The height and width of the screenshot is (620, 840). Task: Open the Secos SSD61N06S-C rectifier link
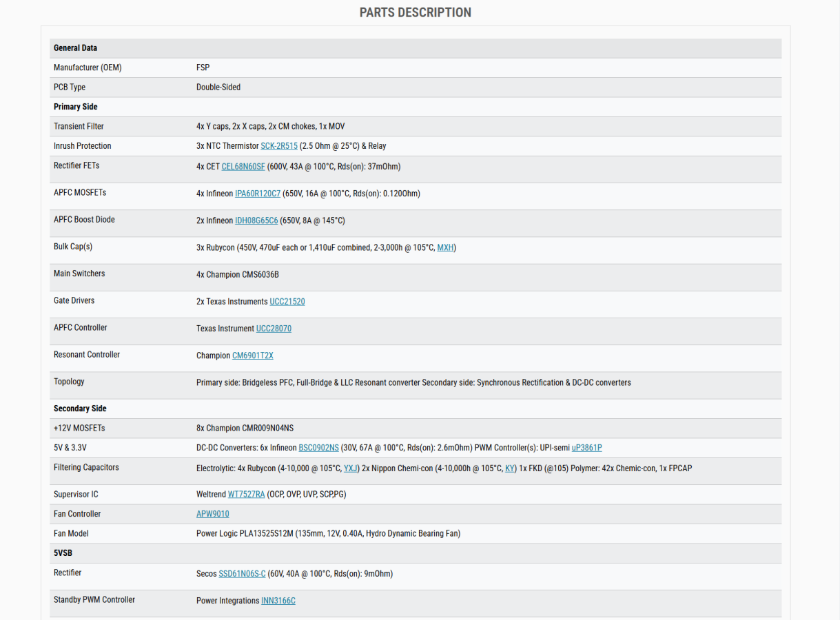(x=242, y=574)
